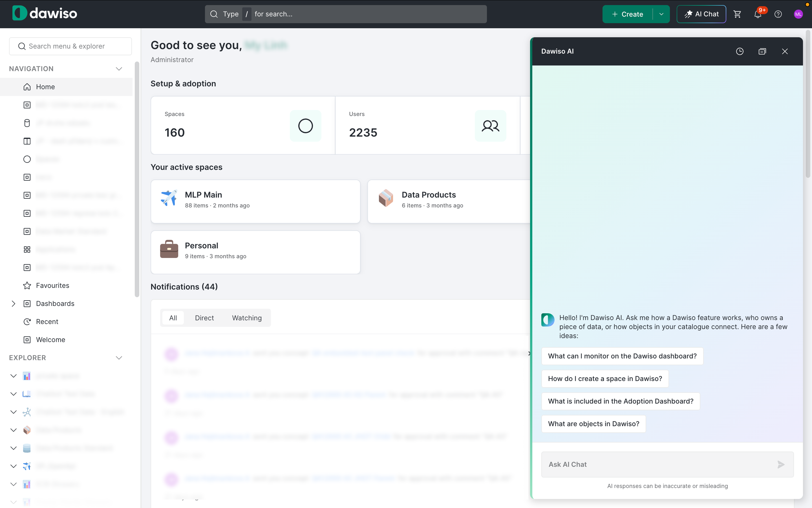Image resolution: width=812 pixels, height=508 pixels.
Task: Open the Create dropdown arrow
Action: tap(661, 14)
